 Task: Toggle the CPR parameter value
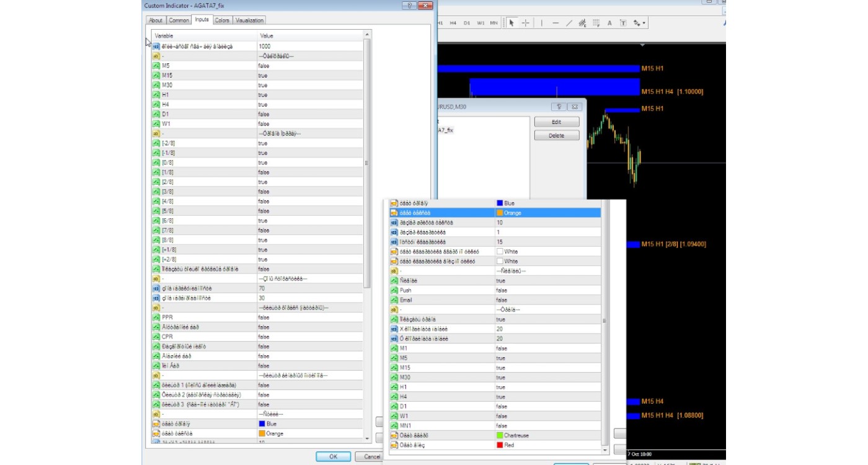(x=263, y=337)
